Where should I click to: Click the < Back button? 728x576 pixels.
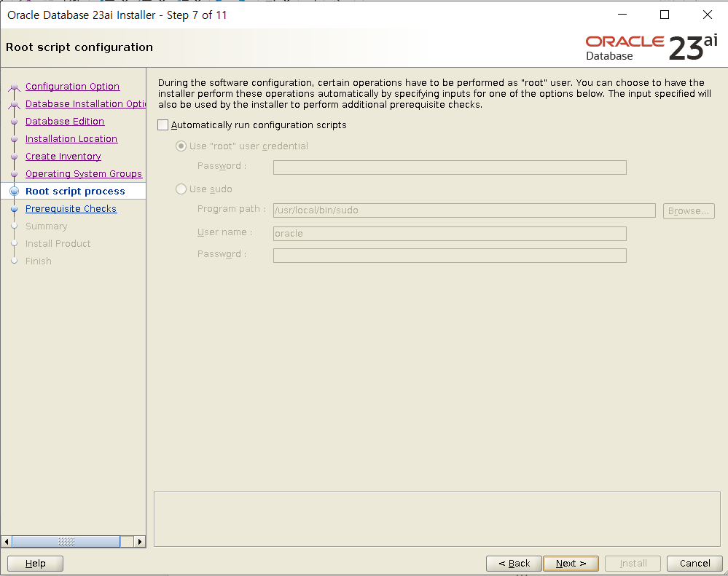(x=514, y=564)
